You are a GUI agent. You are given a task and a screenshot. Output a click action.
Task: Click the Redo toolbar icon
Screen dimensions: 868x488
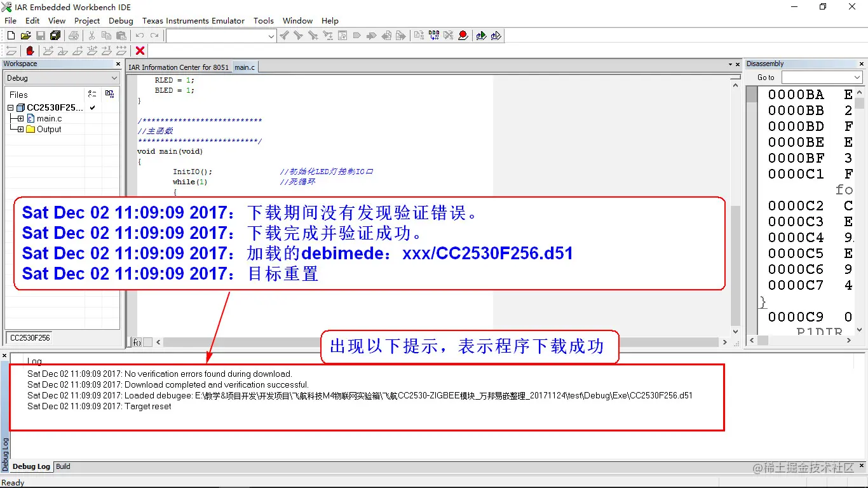coord(154,36)
